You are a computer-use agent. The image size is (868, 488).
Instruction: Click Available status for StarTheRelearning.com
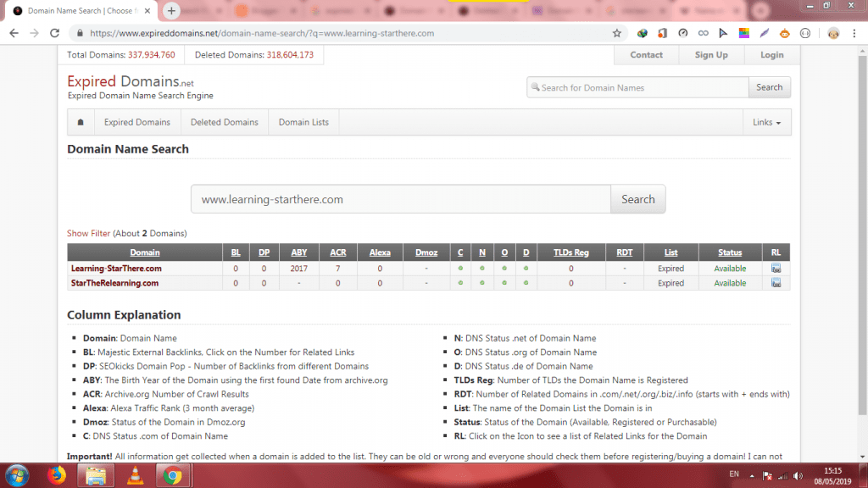tap(730, 283)
